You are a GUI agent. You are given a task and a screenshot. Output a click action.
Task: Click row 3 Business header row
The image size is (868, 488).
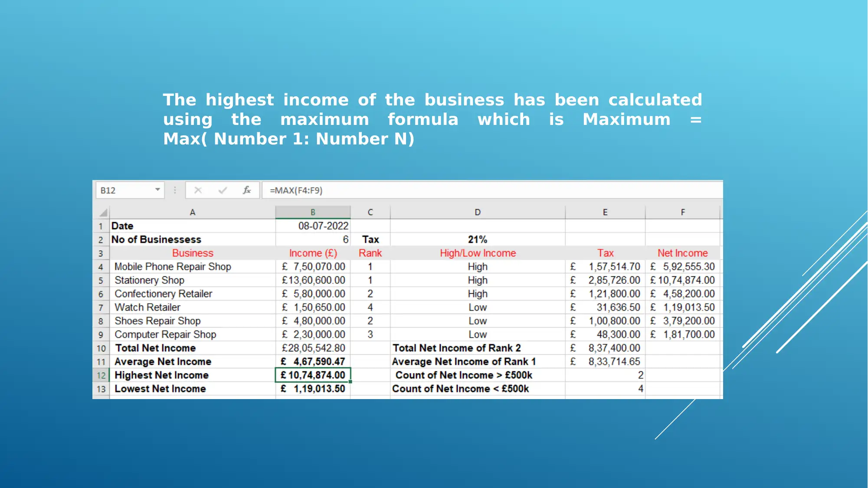[x=191, y=252]
